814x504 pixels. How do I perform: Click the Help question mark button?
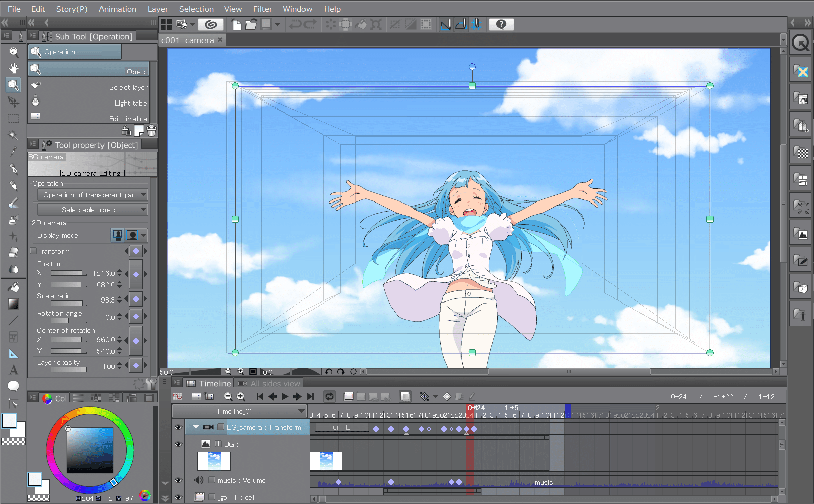pos(501,24)
